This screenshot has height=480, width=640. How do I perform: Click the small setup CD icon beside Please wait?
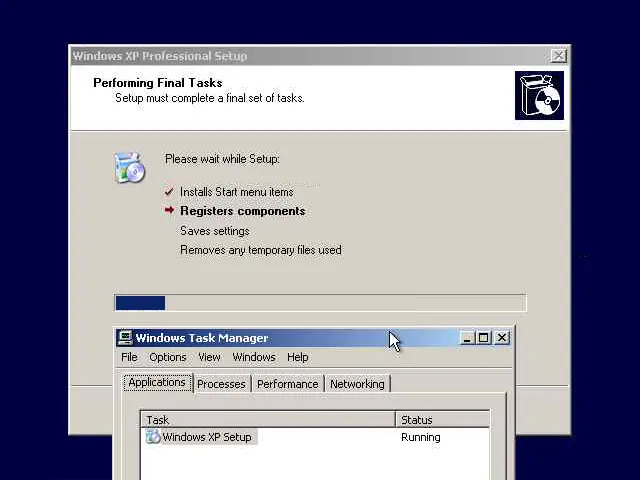pyautogui.click(x=129, y=167)
